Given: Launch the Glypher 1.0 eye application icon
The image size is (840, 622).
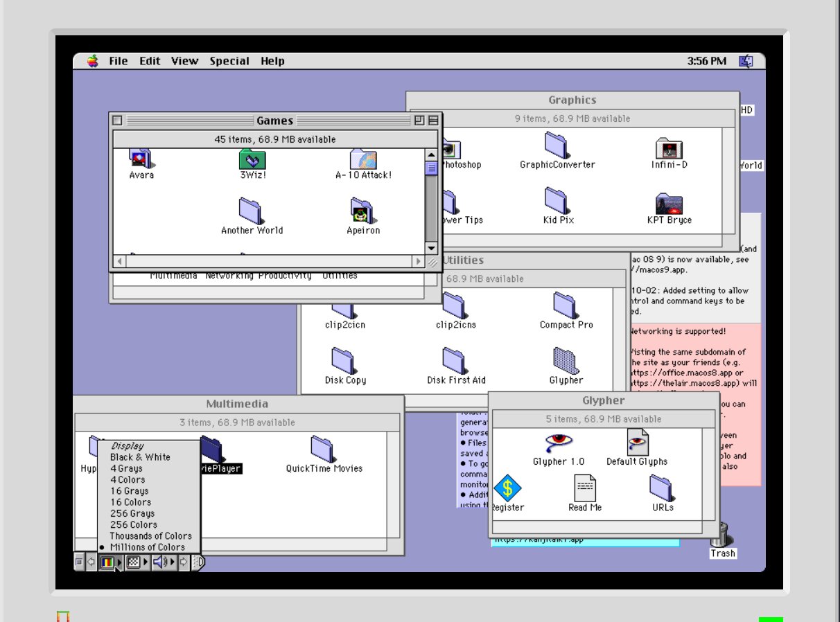Looking at the screenshot, I should (x=559, y=442).
